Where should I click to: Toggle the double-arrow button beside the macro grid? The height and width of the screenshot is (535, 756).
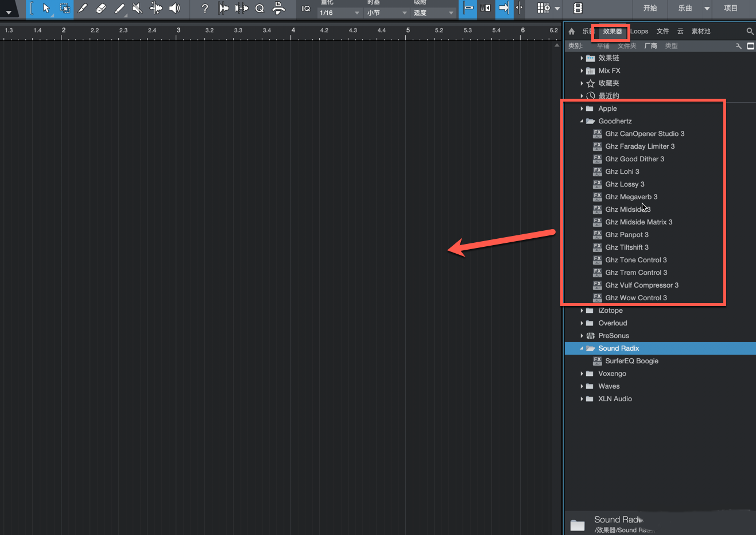519,9
